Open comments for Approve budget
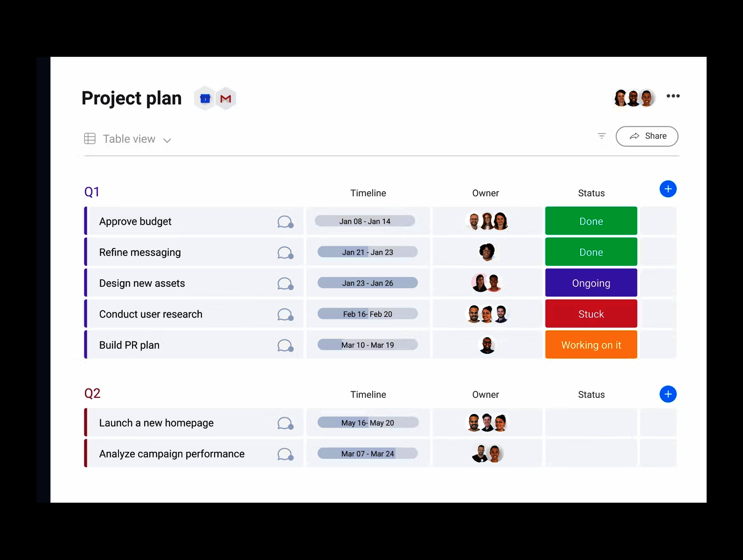 tap(285, 221)
